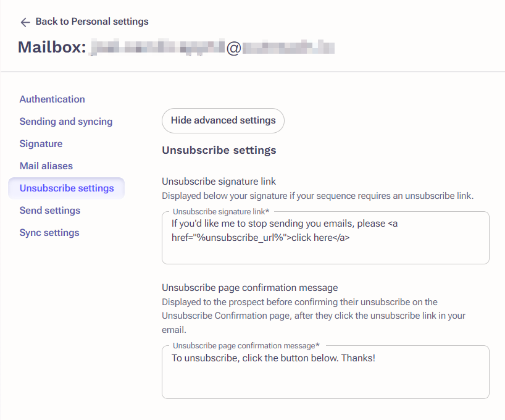The image size is (505, 420).
Task: Select the "Unsubscribe settings" section title
Action: (x=219, y=150)
